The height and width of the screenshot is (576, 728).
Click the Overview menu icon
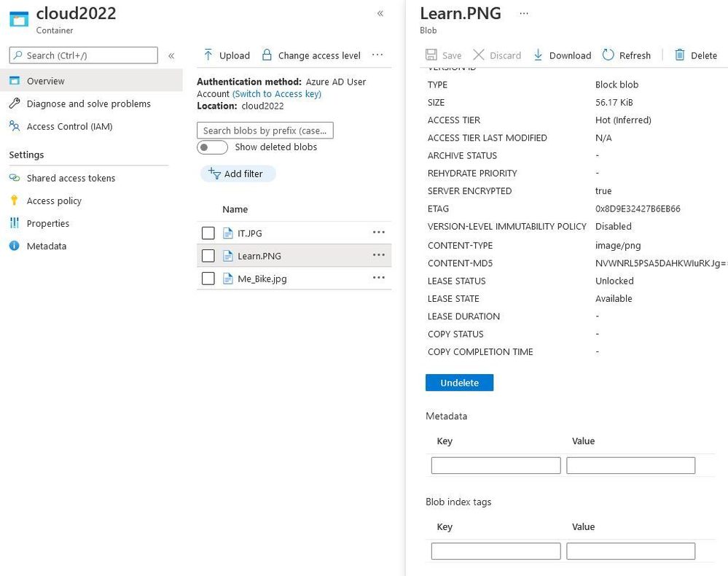coord(15,80)
